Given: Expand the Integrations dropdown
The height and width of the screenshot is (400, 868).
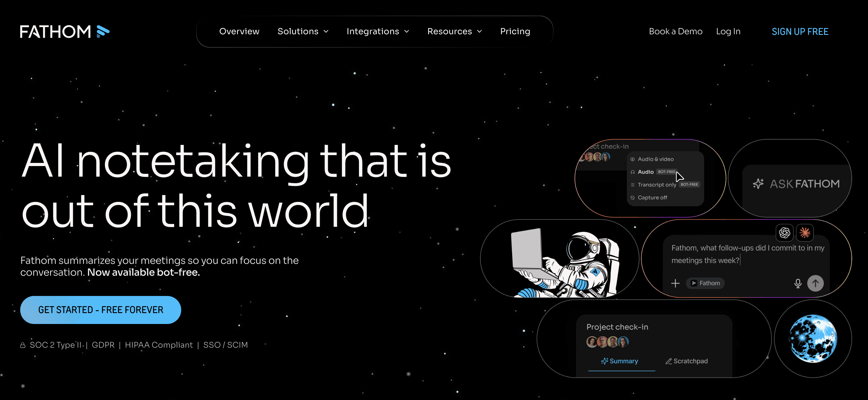Looking at the screenshot, I should click(378, 31).
